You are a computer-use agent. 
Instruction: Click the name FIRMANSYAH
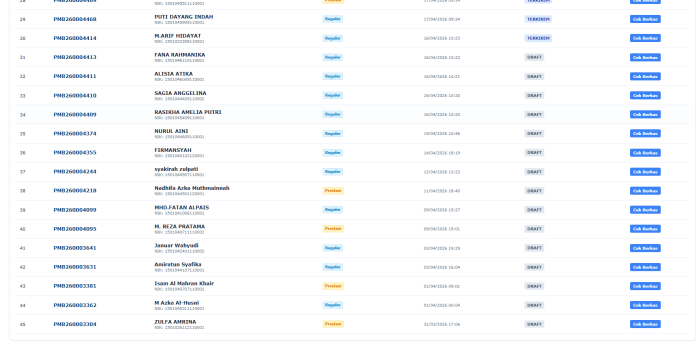[x=173, y=150]
